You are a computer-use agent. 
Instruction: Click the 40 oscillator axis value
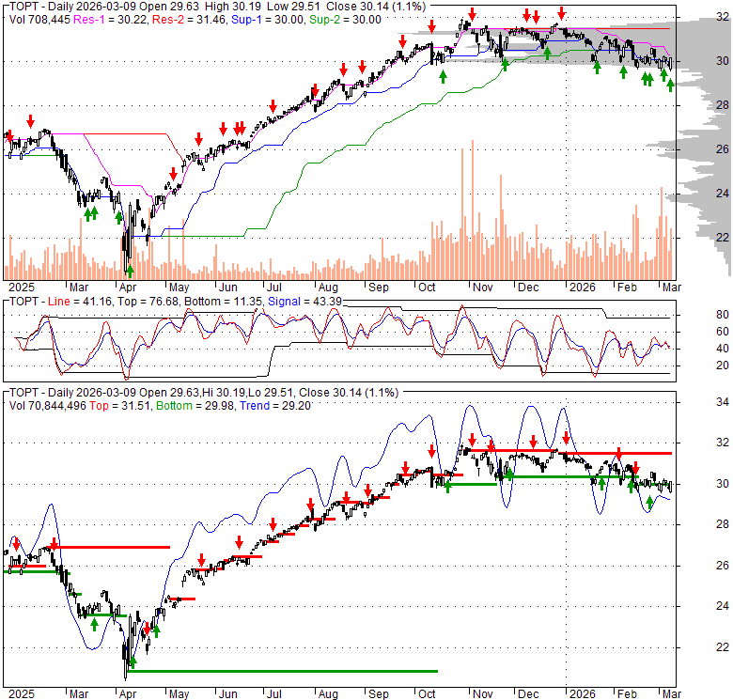[x=723, y=349]
